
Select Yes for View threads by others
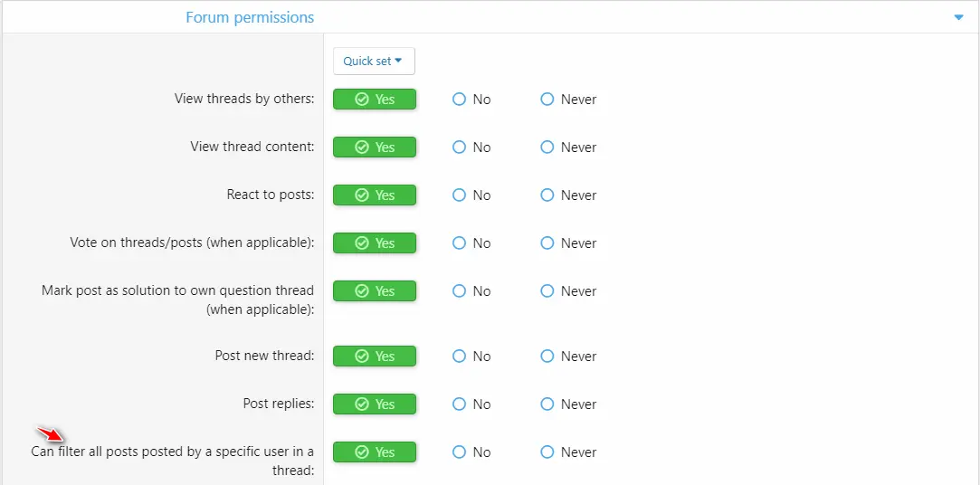(375, 100)
